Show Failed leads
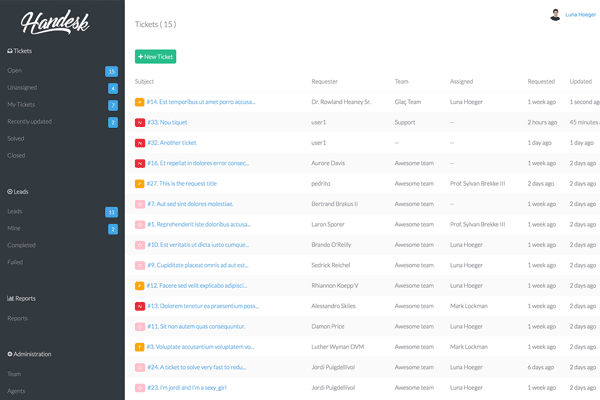 (15, 262)
